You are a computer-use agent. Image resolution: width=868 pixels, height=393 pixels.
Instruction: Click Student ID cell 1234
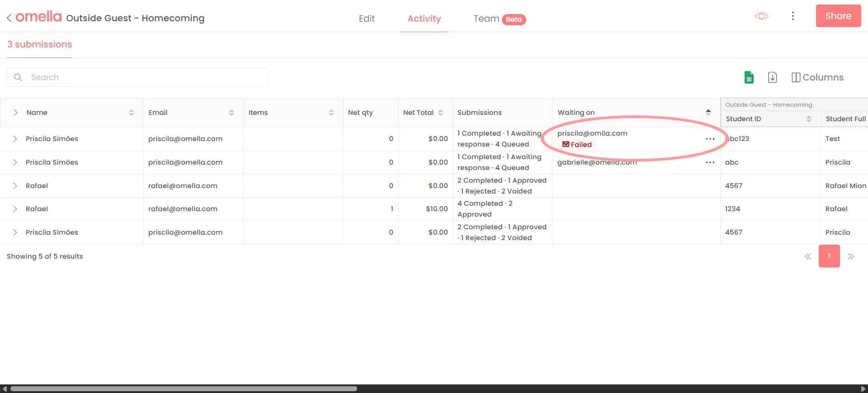point(770,209)
